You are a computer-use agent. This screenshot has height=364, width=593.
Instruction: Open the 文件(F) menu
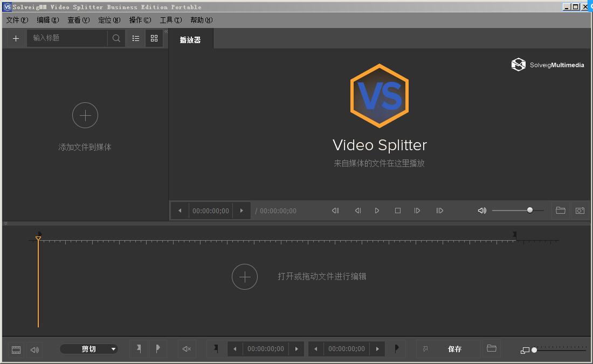tap(17, 20)
